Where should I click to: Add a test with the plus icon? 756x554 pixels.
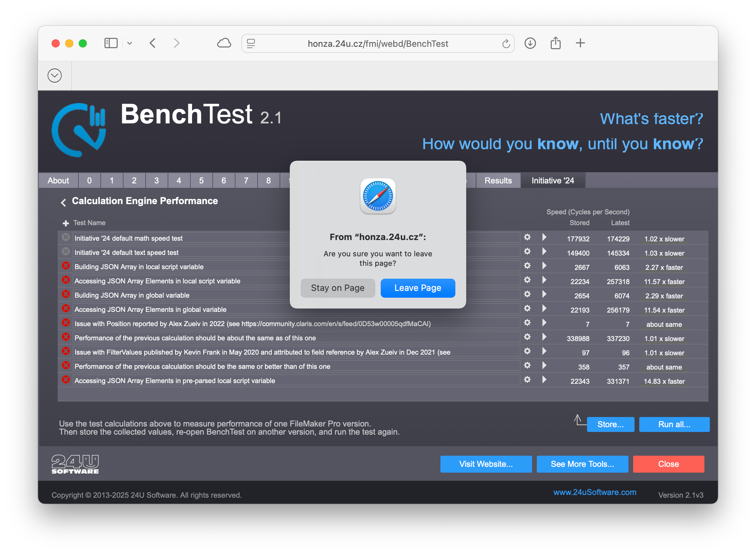(66, 223)
